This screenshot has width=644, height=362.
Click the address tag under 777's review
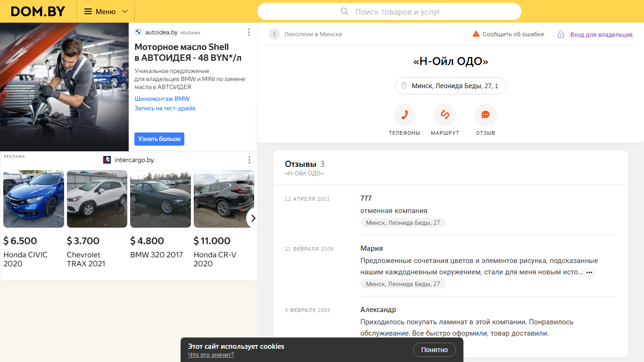coord(403,222)
